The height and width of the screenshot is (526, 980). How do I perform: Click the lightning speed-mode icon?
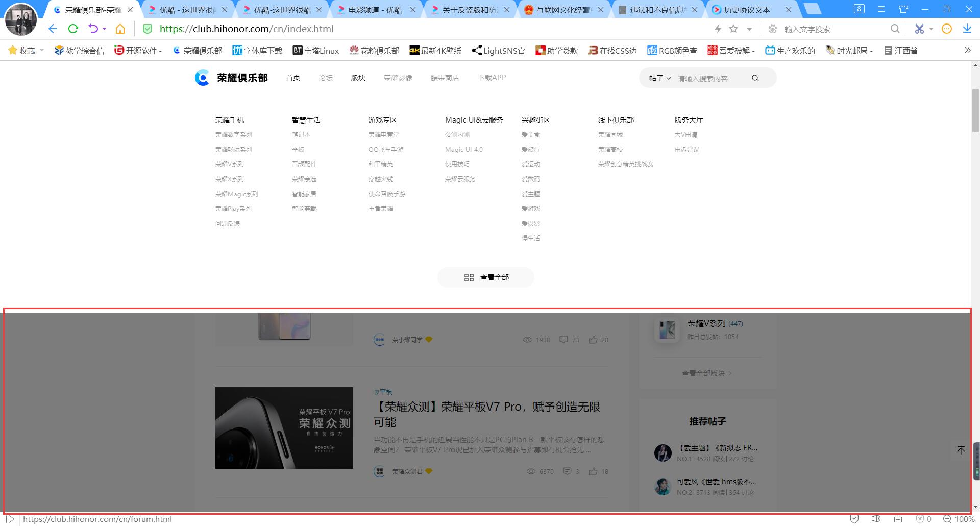tap(718, 29)
